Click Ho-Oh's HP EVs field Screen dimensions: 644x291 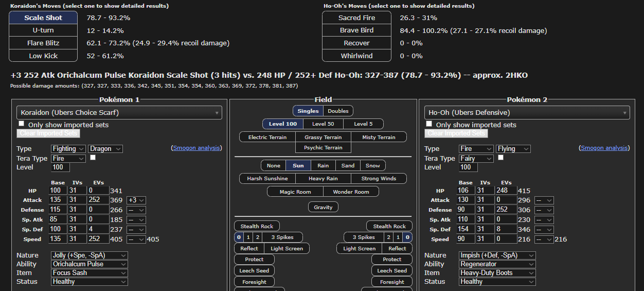[506, 191]
